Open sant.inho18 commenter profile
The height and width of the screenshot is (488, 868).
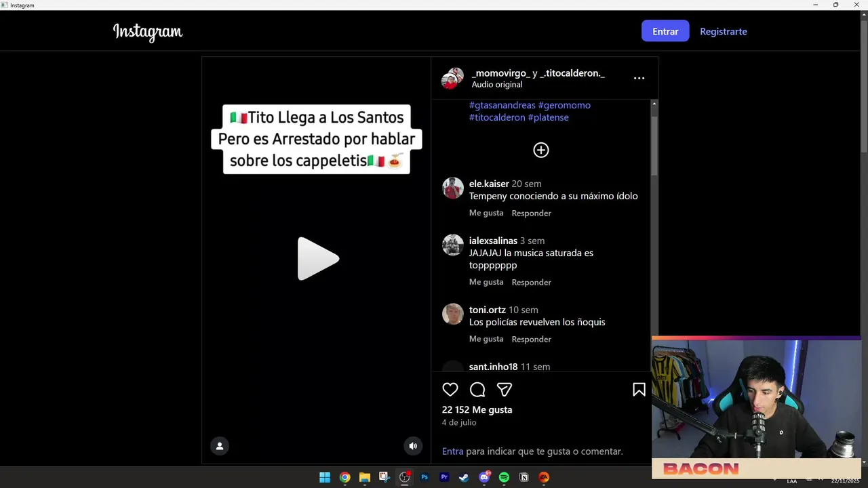(494, 367)
